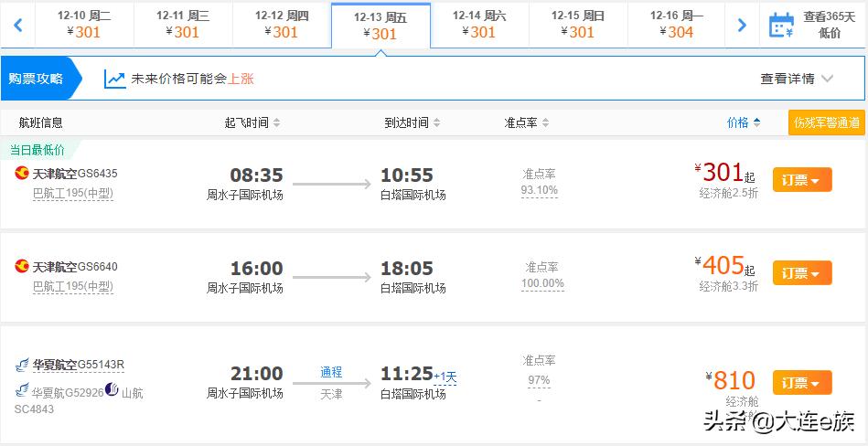Screen dimensions: 868x446
Task: Open 查看365天低价 link text
Action: [x=830, y=25]
